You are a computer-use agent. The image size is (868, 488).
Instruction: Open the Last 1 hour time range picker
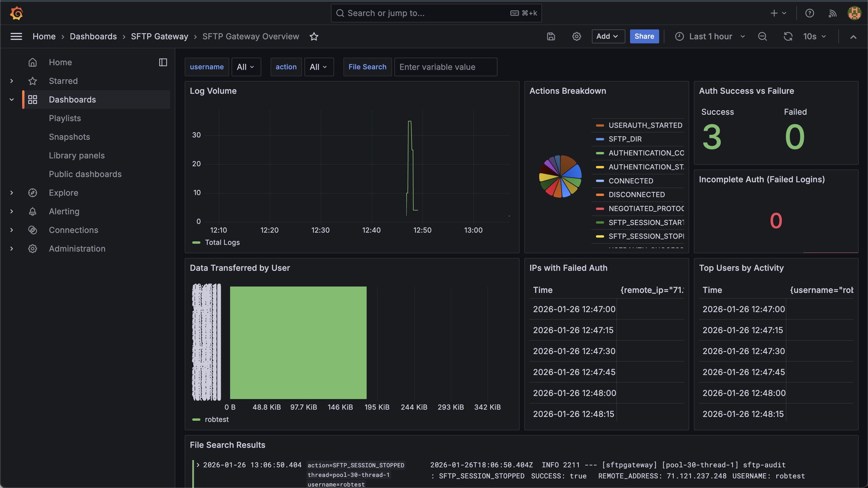710,36
